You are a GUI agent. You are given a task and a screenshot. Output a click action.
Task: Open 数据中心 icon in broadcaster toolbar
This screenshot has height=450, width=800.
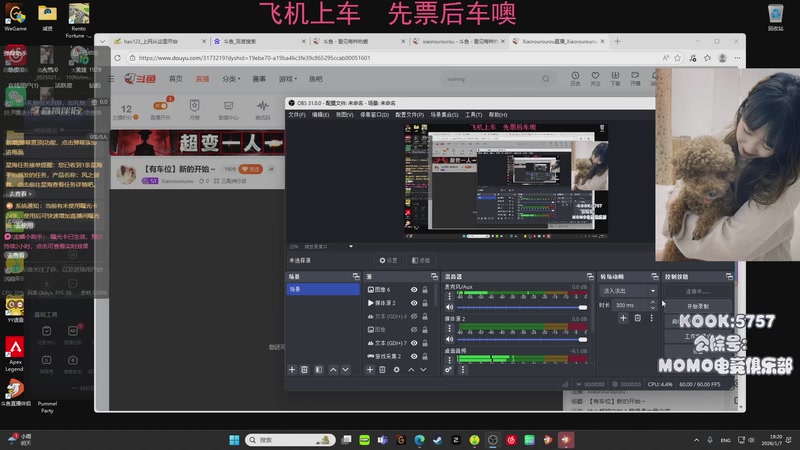point(229,109)
